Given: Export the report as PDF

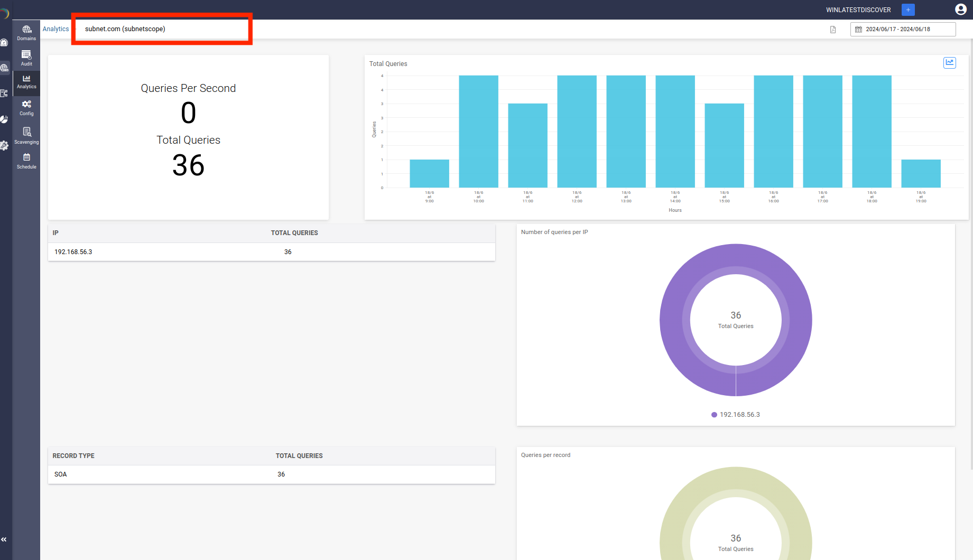Looking at the screenshot, I should pyautogui.click(x=833, y=30).
